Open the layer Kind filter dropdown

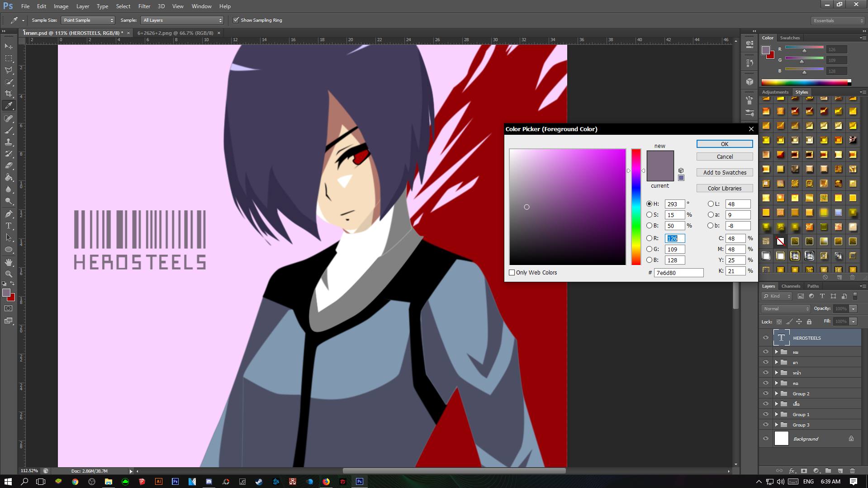tap(777, 296)
